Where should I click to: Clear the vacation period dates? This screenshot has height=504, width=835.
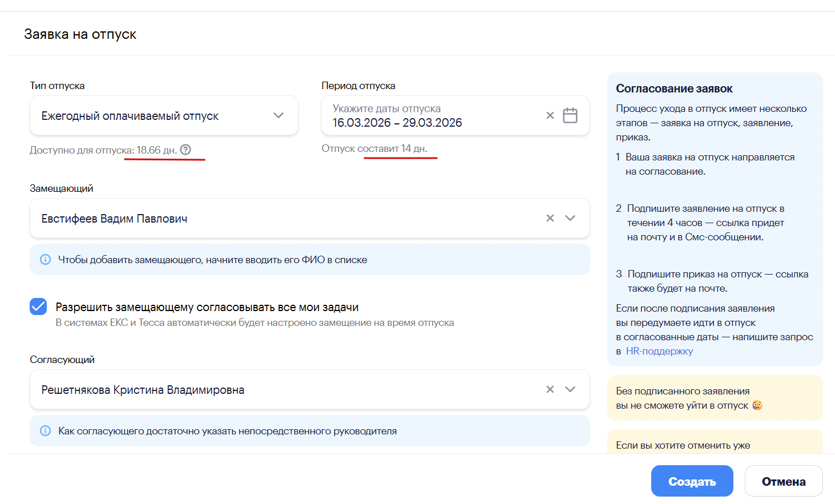click(550, 115)
